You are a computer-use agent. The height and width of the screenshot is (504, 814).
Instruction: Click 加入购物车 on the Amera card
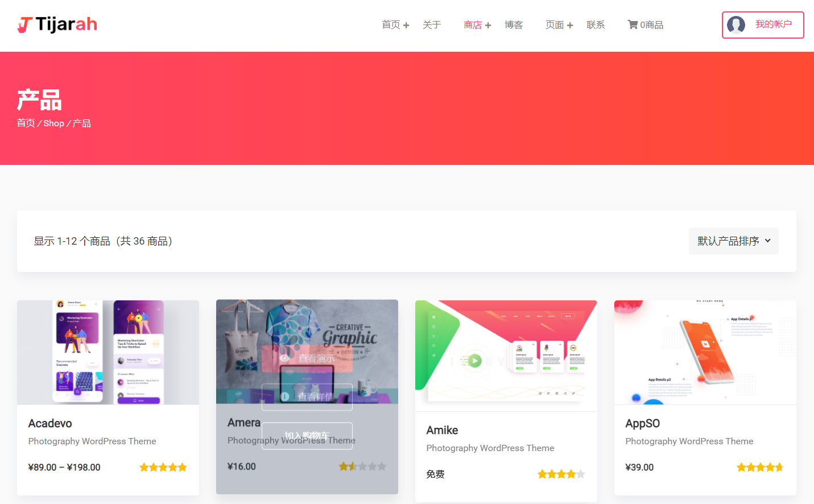[307, 436]
